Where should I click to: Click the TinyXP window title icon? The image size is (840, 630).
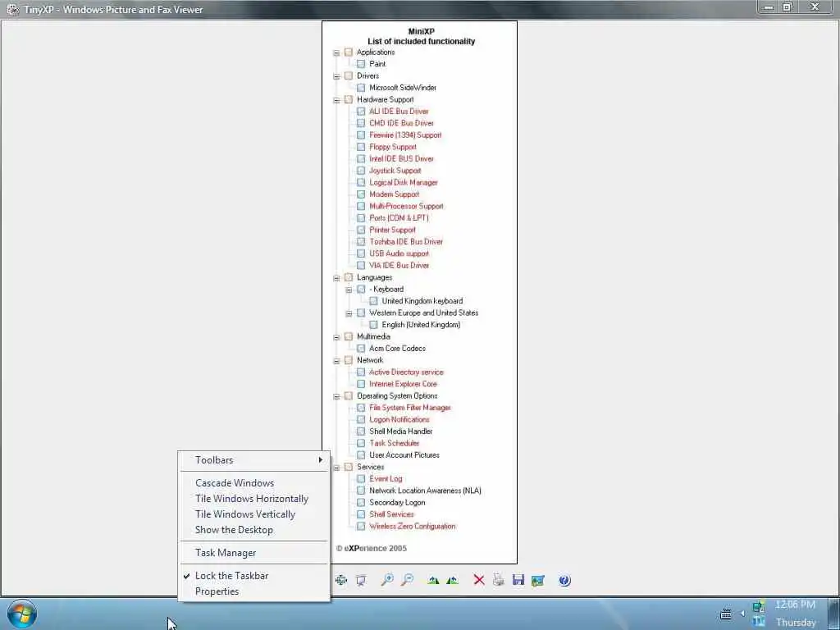[13, 10]
